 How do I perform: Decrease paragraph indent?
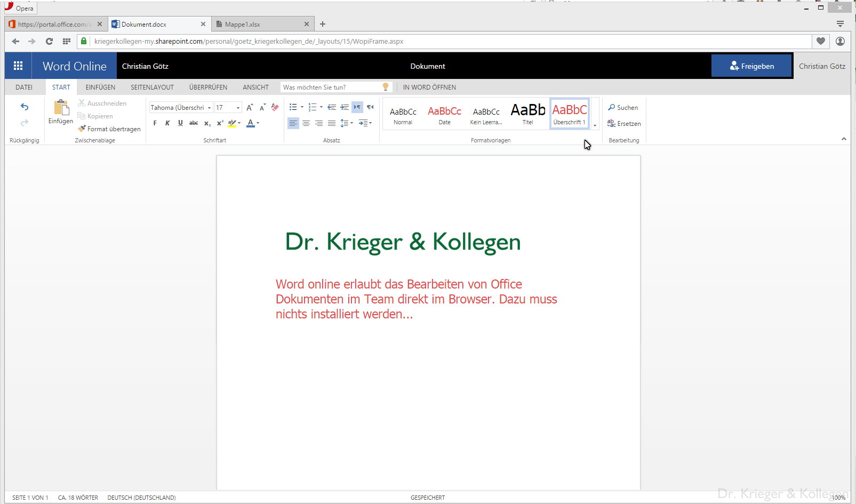[332, 107]
